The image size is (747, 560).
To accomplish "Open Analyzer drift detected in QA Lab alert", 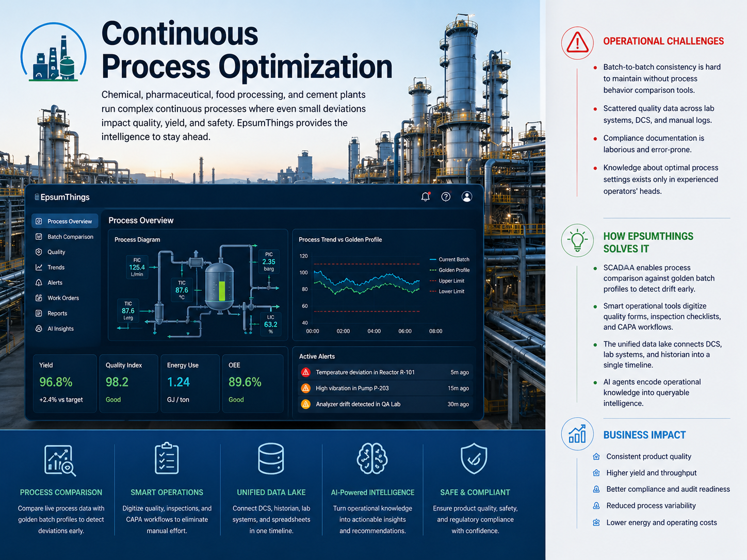I will point(384,404).
